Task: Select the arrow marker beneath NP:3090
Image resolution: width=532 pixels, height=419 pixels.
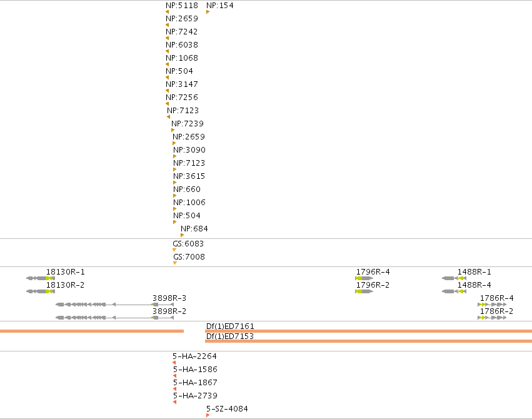Action: click(x=175, y=156)
